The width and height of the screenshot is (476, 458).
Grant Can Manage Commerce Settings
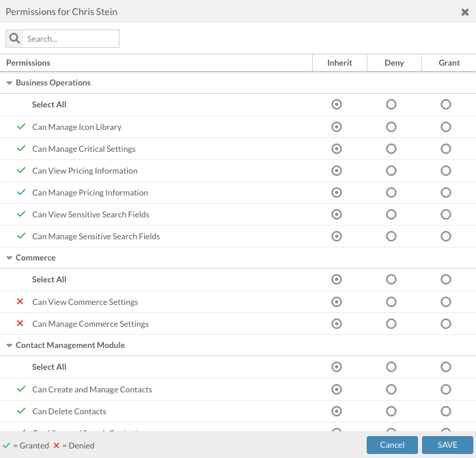446,323
